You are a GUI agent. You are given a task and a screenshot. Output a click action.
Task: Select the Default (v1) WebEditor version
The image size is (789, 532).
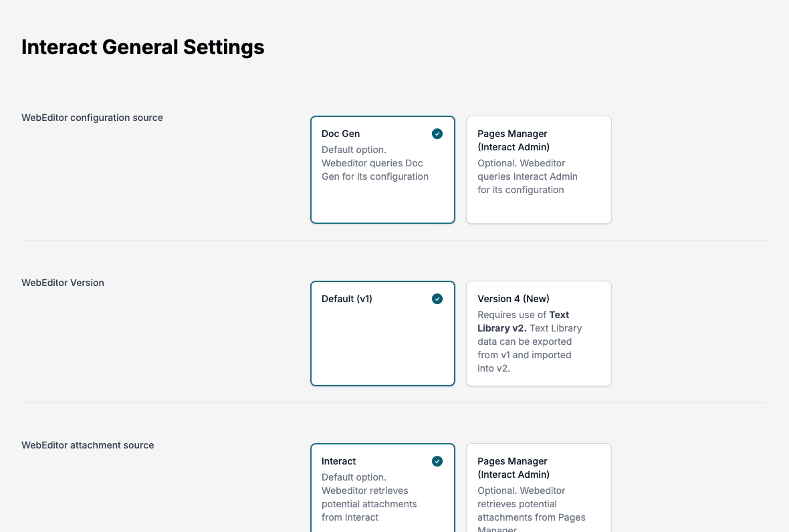(382, 334)
